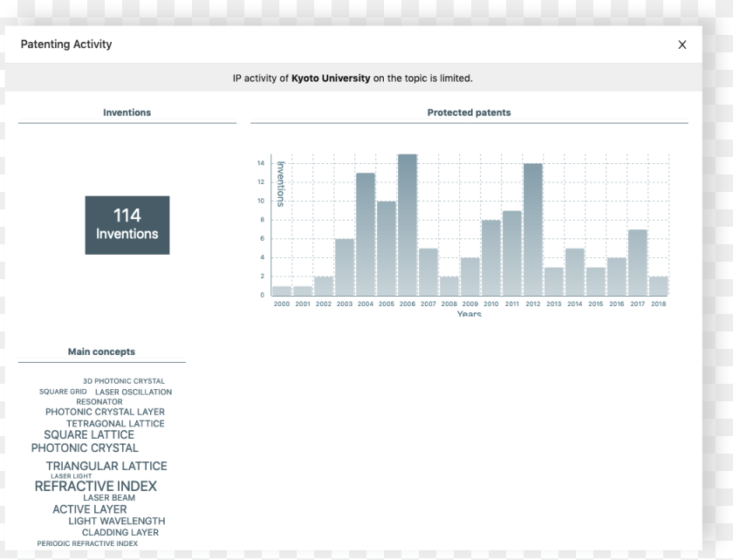This screenshot has width=733, height=560.
Task: Click the 2017 bar in the chart
Action: 638,263
